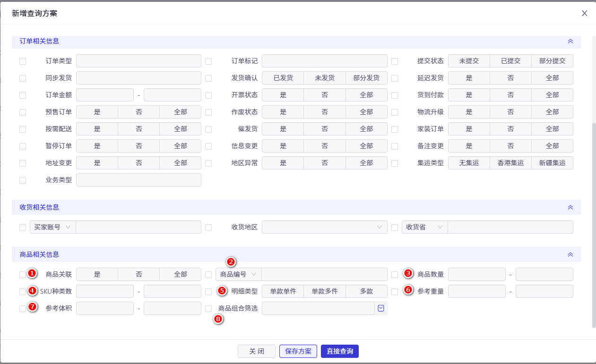Focus the 订单标记 input field
The height and width of the screenshot is (364, 596).
click(x=325, y=61)
